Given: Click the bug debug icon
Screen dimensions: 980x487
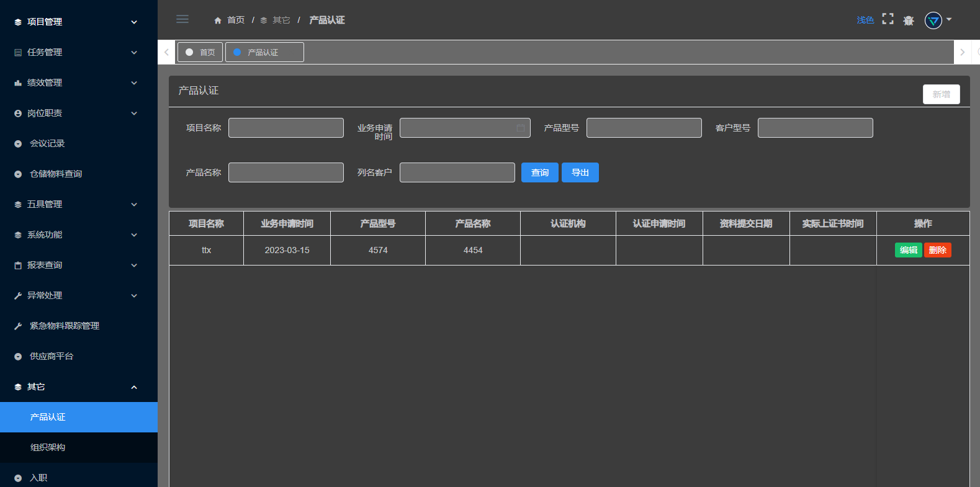Looking at the screenshot, I should (x=909, y=20).
